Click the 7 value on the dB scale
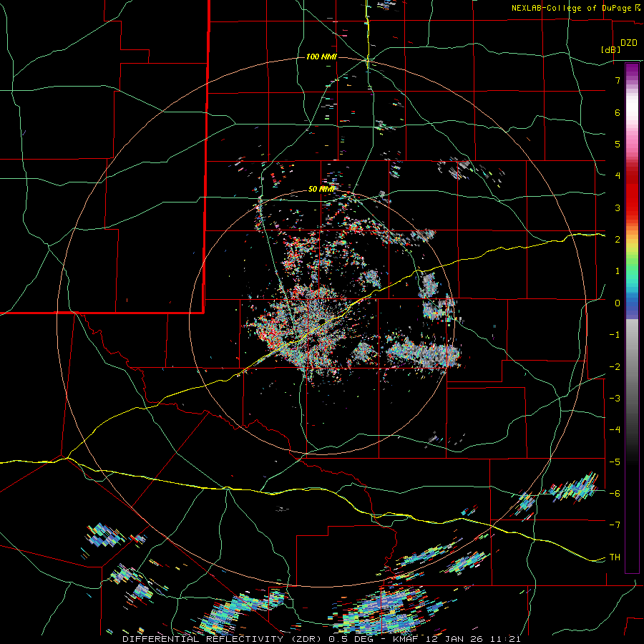Image resolution: width=644 pixels, height=644 pixels. point(618,80)
